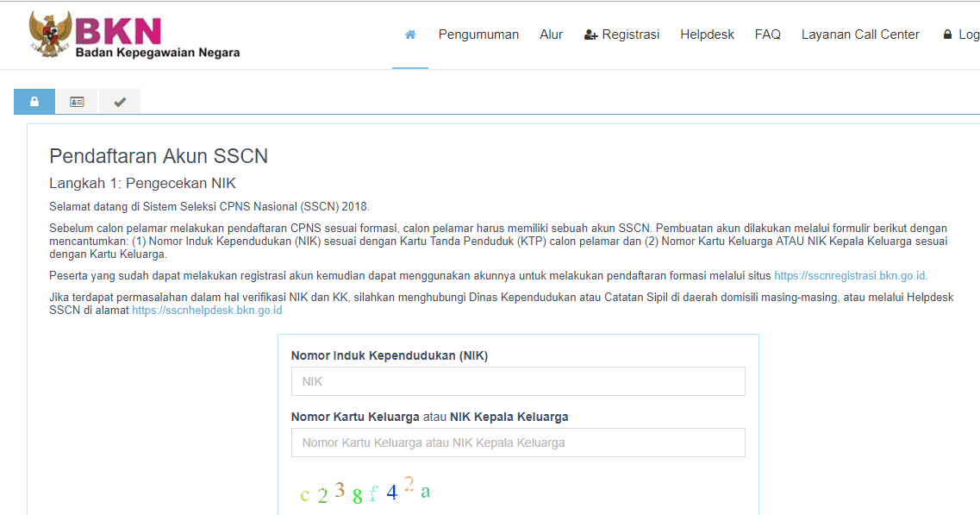Select the checkmark step tab

click(119, 102)
